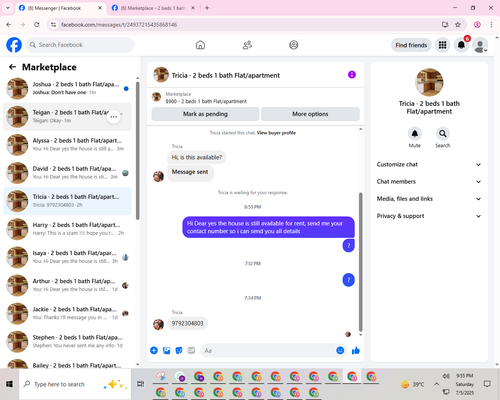
Task: Open the Menu grid icon
Action: [x=442, y=45]
